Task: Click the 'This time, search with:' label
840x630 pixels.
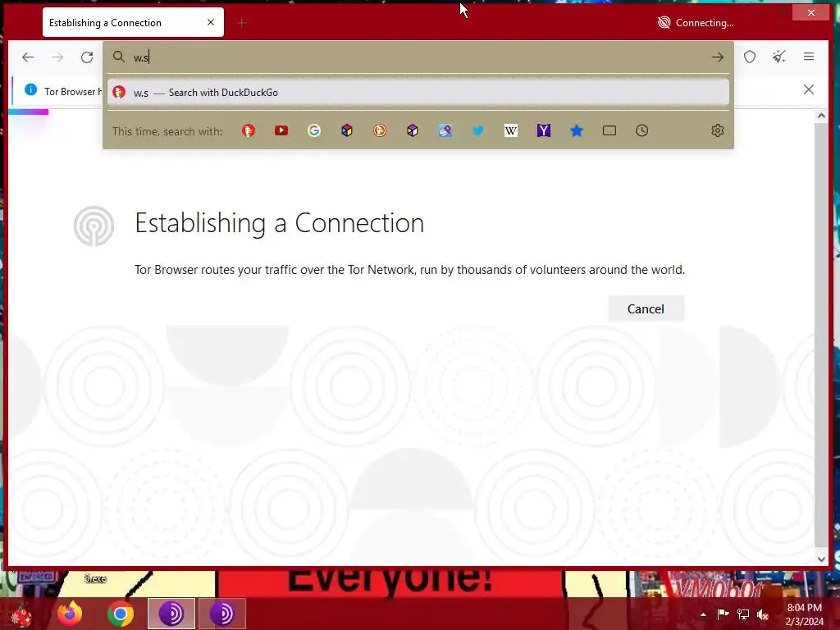Action: point(167,131)
